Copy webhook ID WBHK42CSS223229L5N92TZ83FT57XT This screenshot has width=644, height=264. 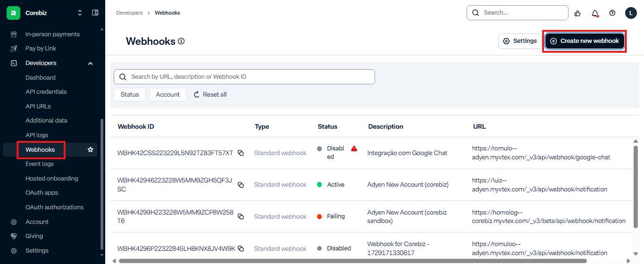241,153
